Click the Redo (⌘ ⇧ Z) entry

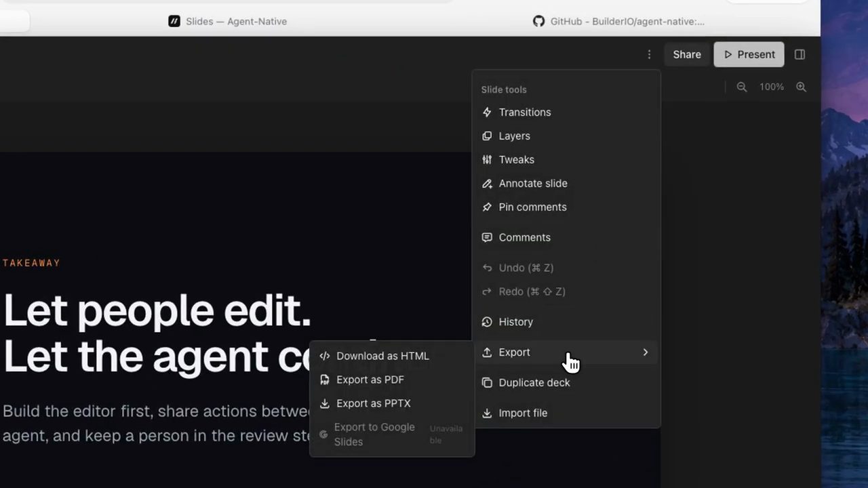click(566, 291)
